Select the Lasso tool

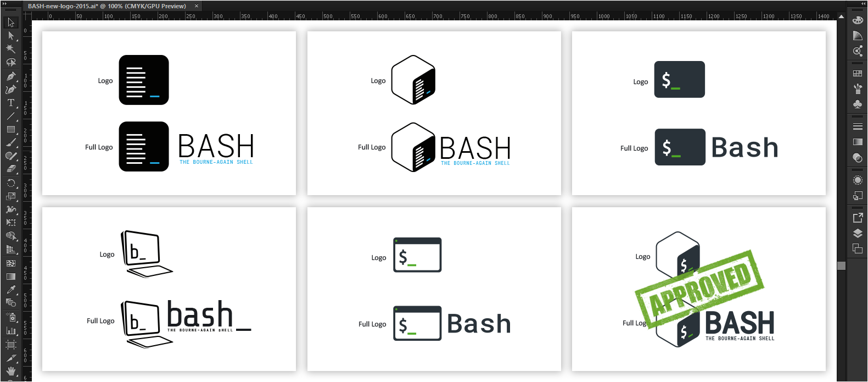pyautogui.click(x=10, y=62)
